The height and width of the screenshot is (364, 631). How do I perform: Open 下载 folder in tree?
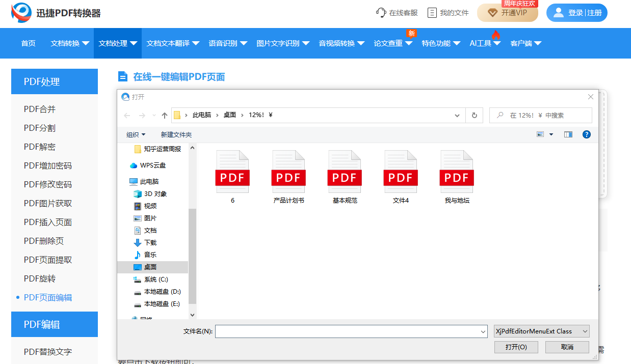coord(145,243)
